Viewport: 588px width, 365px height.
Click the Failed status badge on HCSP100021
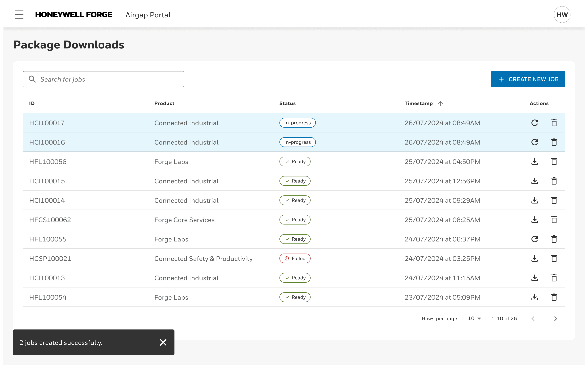click(294, 258)
